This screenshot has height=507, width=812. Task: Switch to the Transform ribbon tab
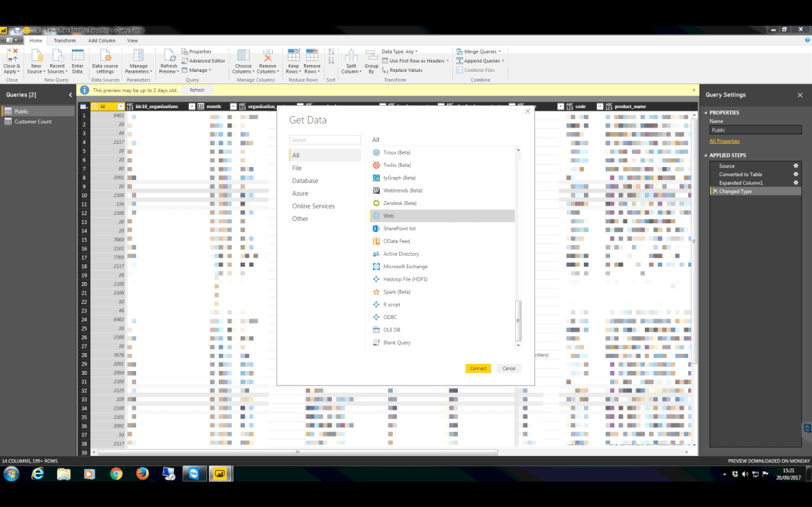[64, 40]
